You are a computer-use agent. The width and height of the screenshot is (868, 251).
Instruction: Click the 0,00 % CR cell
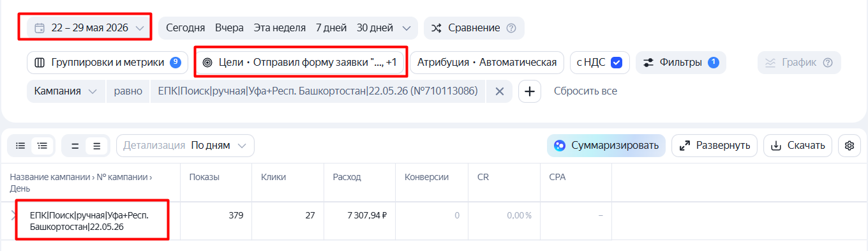520,215
